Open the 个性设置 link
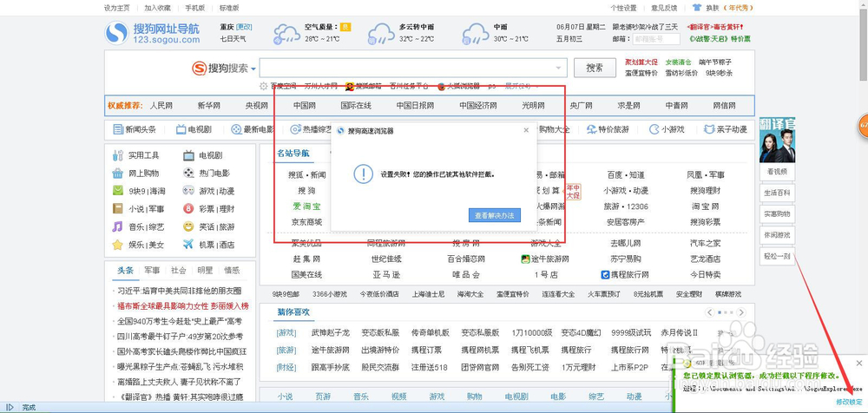 (x=623, y=8)
